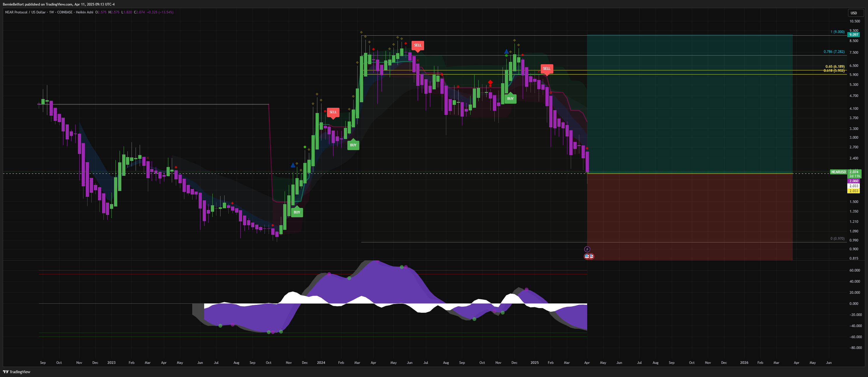Click the purple 2.060 price label
The width and height of the screenshot is (868, 377).
point(853,181)
